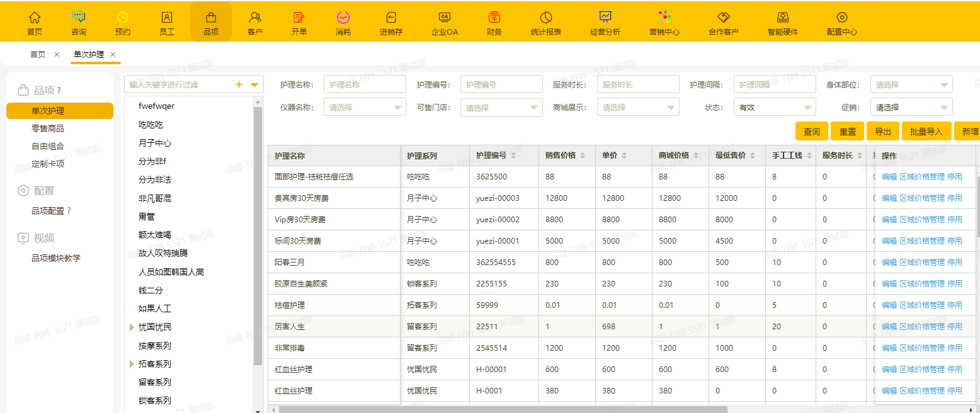Select 零售商品 in the sidebar
Viewport: 980px width, 413px height.
click(x=48, y=128)
